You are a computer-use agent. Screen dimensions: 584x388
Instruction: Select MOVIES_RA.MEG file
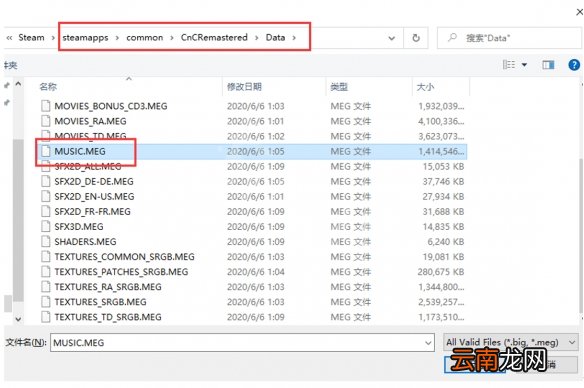pos(90,121)
